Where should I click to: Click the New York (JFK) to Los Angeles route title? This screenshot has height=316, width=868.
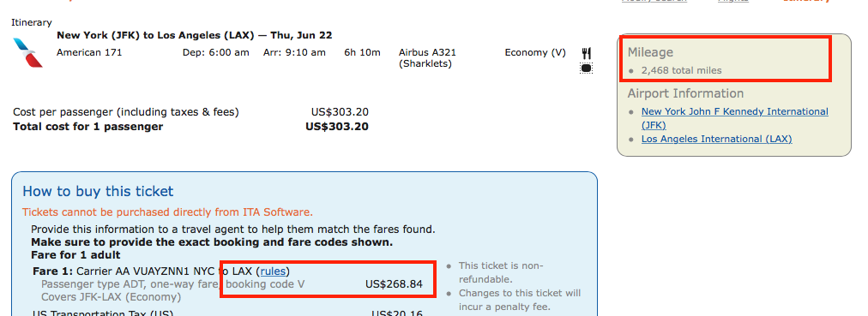(195, 35)
